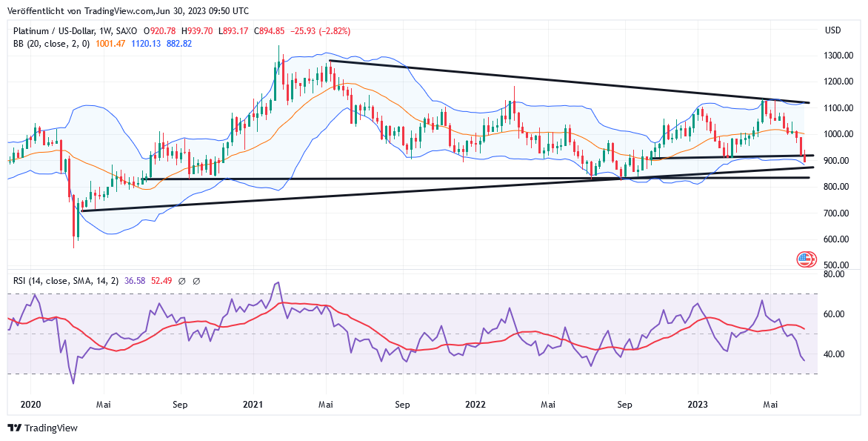
Task: Open the BB (20, close, 2, 0) indicator legend
Action: tap(51, 44)
